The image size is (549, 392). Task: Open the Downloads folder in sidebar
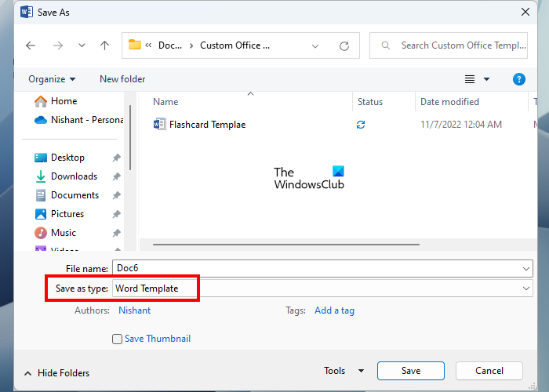coord(73,176)
